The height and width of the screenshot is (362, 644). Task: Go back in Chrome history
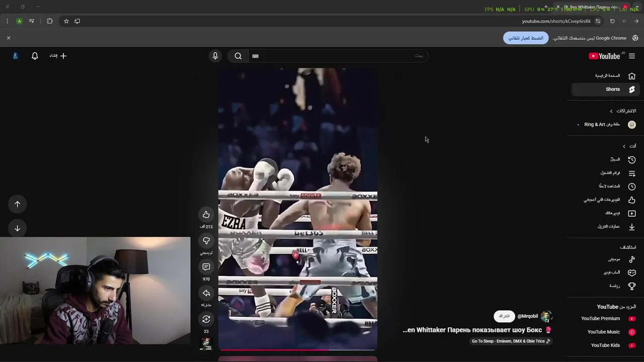point(636,21)
